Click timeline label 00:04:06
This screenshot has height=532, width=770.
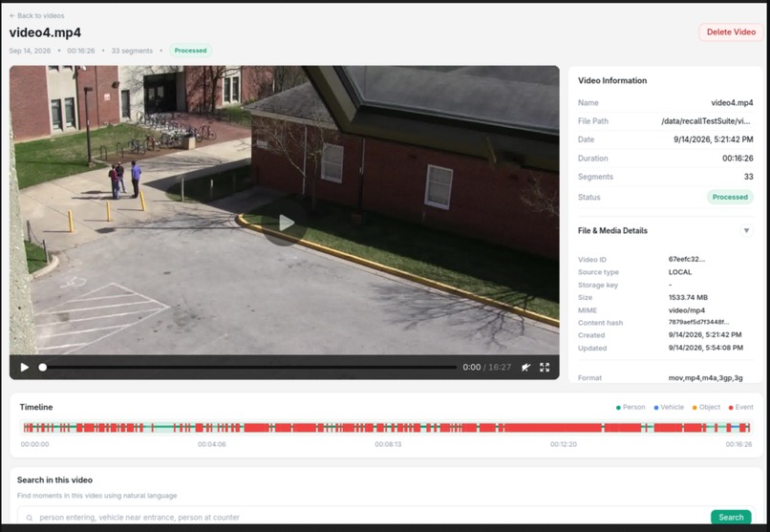point(212,444)
